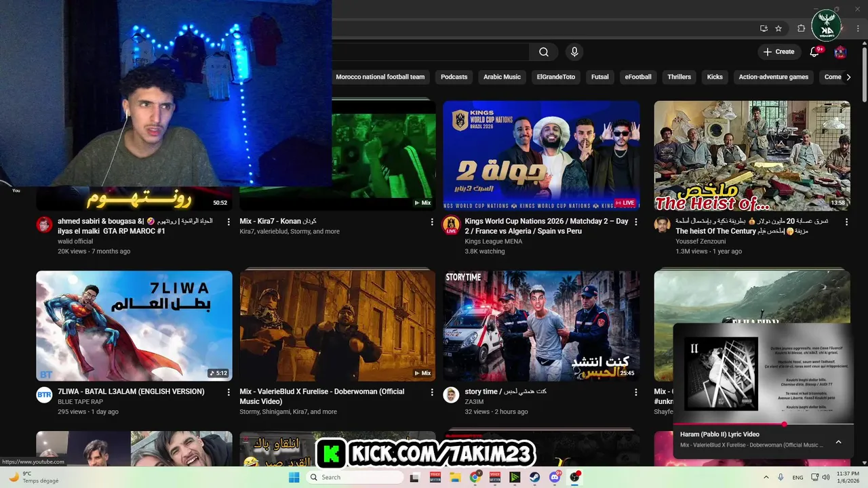
Task: Open OBS Studio from the taskbar
Action: 575,477
